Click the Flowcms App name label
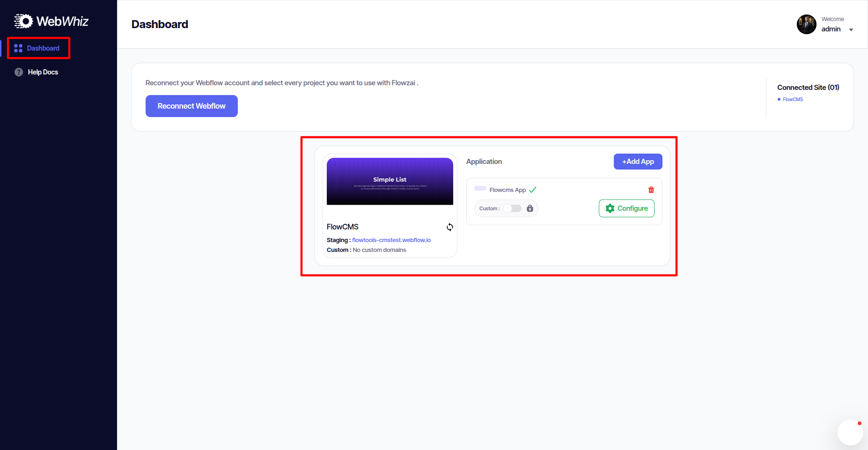 coord(508,190)
